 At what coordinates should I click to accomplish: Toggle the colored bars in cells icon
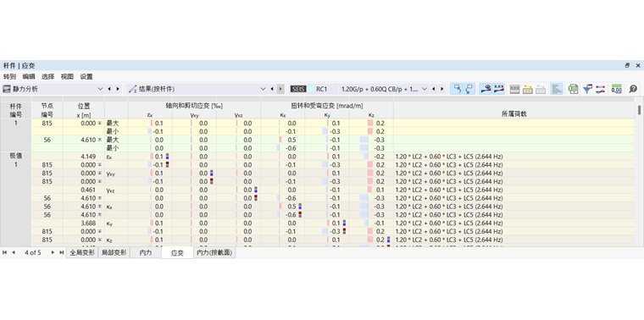pos(557,89)
